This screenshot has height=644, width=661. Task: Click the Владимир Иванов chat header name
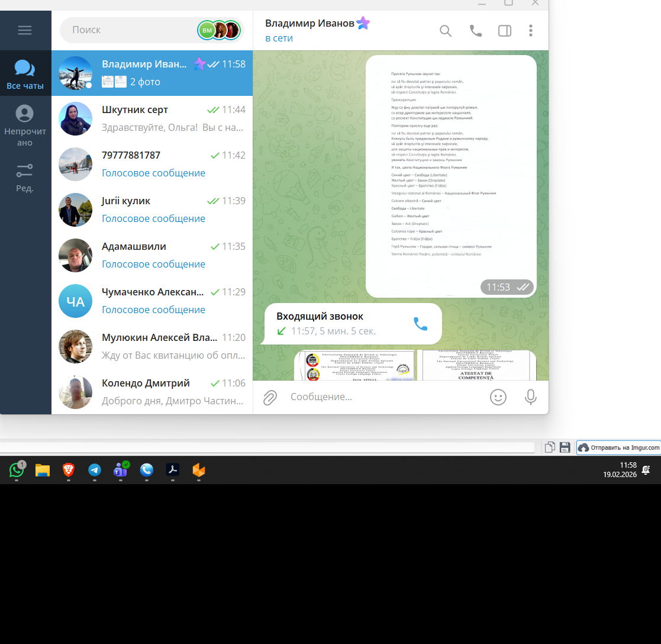pos(309,23)
